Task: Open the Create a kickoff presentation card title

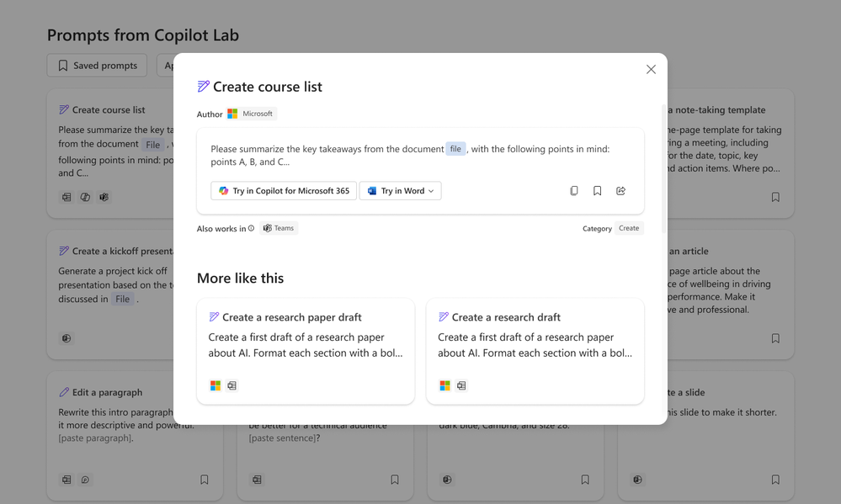Action: [123, 251]
